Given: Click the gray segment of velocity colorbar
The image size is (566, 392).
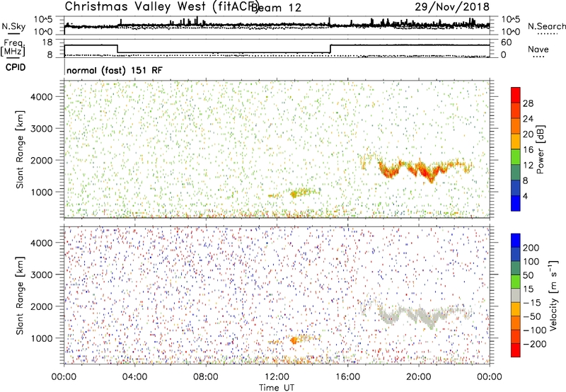Looking at the screenshot, I should pyautogui.click(x=516, y=296).
